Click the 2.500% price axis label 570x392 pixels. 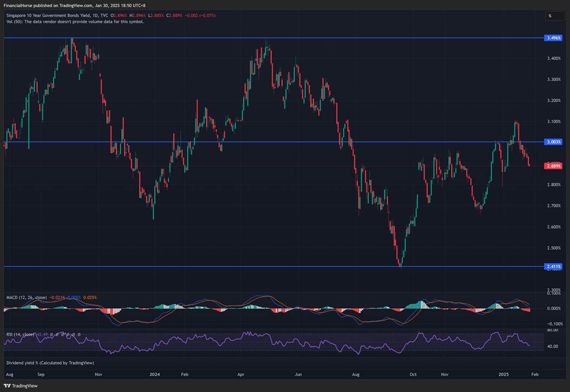[554, 248]
